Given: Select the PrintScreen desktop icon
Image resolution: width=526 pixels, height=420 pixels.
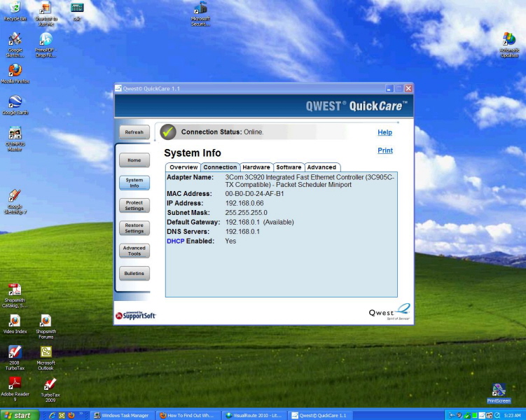Looking at the screenshot, I should 499,393.
